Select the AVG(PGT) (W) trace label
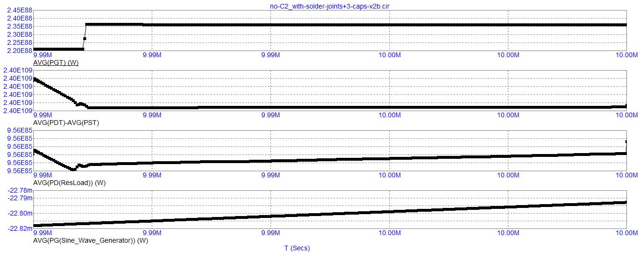This screenshot has width=644, height=258. 56,62
